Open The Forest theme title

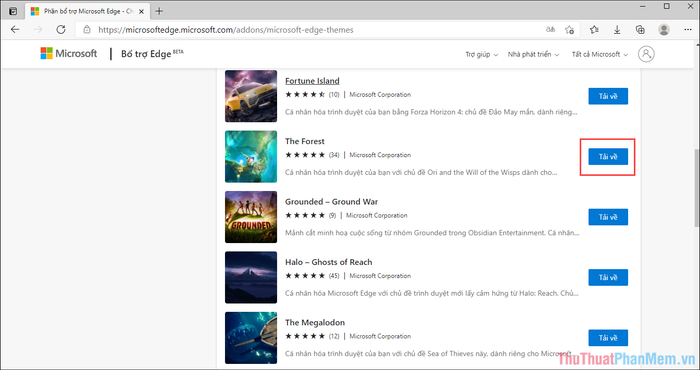(x=304, y=141)
